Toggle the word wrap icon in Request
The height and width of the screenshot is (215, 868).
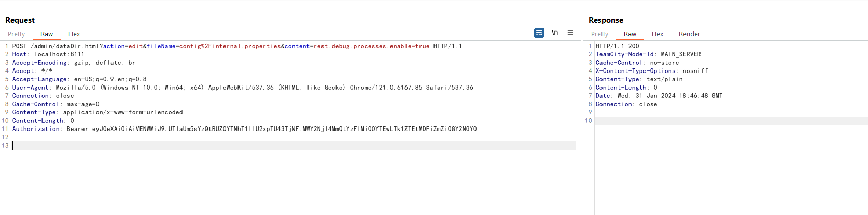click(x=539, y=33)
